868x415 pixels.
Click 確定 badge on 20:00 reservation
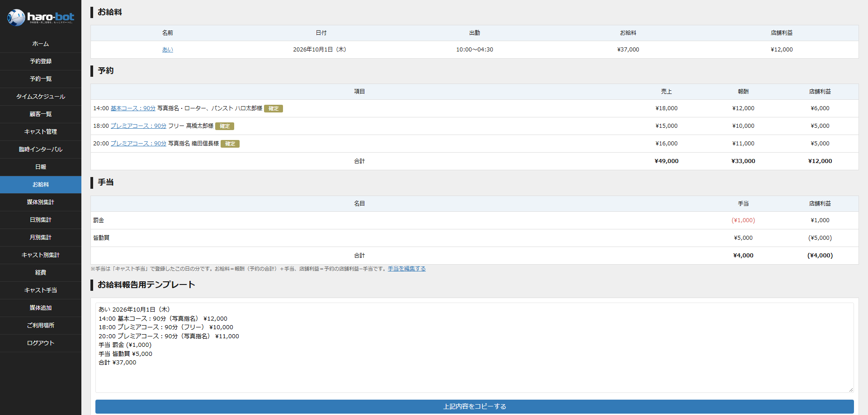coord(230,144)
